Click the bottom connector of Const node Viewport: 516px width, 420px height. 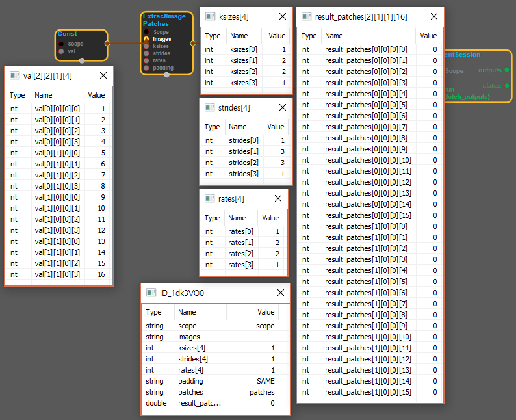tap(82, 61)
